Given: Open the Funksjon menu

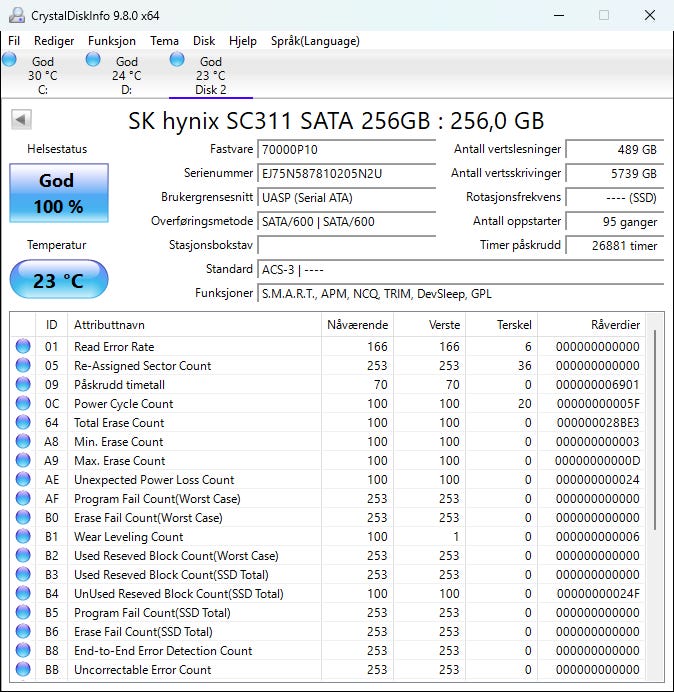Looking at the screenshot, I should 112,41.
